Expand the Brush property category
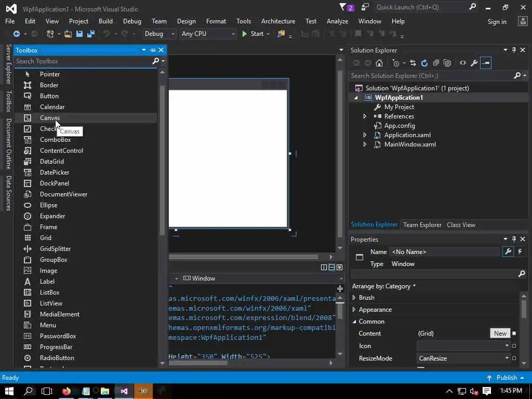Screen dimensions: 532x399 pyautogui.click(x=354, y=298)
